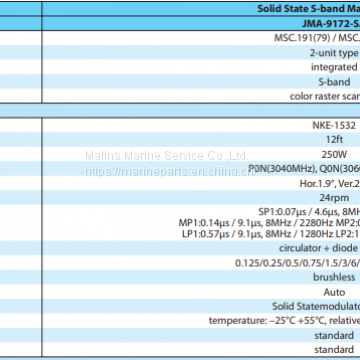Select the "Auto" value cell
The width and height of the screenshot is (360, 360).
(201, 292)
